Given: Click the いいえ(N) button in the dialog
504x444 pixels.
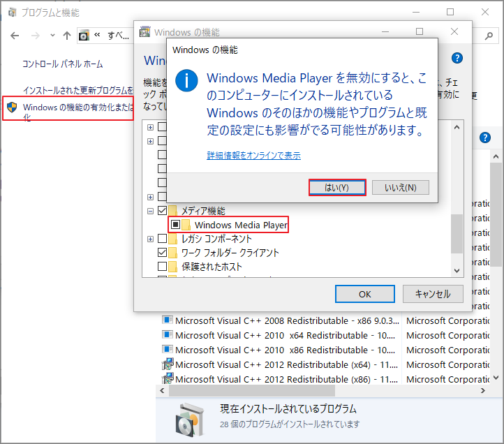Looking at the screenshot, I should click(401, 187).
